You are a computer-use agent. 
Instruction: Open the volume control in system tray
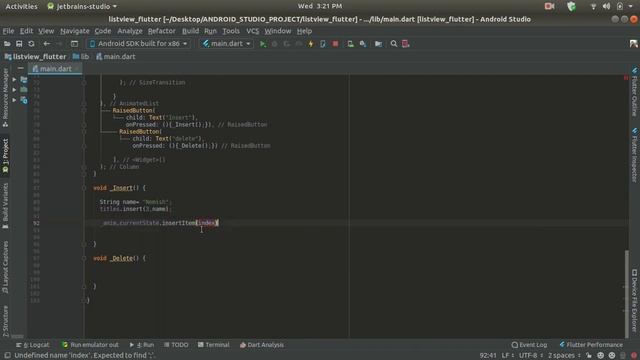(607, 6)
